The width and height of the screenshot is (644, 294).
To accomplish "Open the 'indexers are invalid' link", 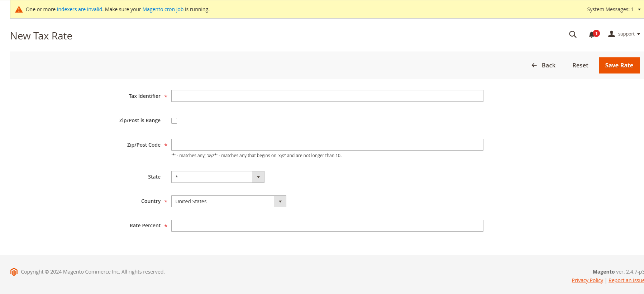I will [80, 9].
